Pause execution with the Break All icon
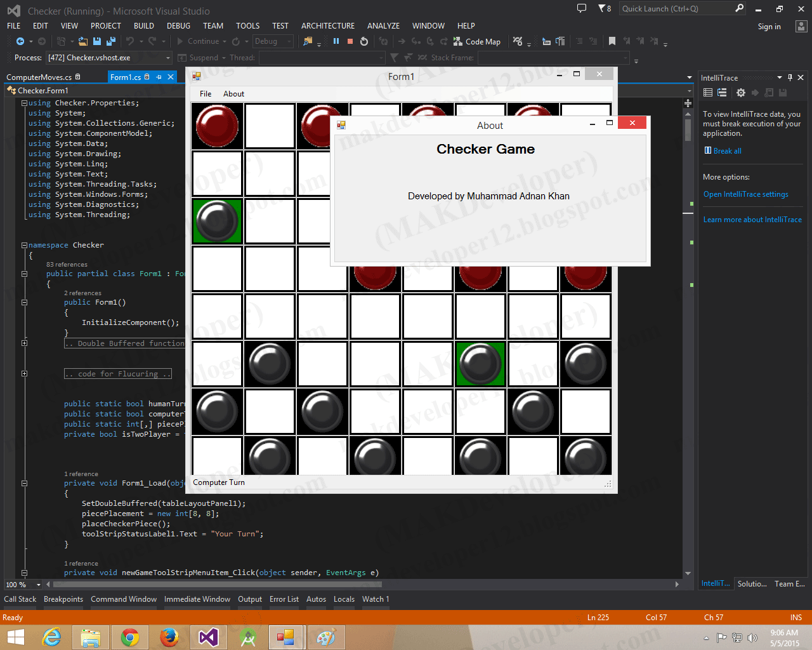This screenshot has width=812, height=650. click(x=336, y=41)
